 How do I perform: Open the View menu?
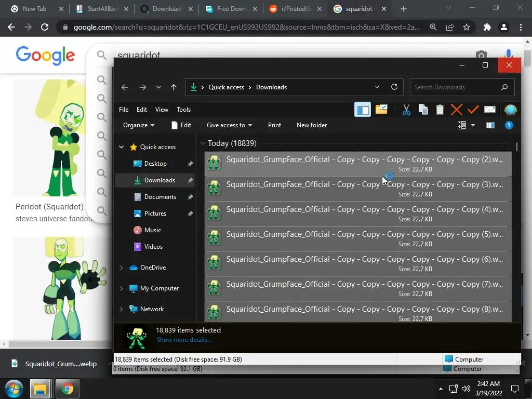pyautogui.click(x=162, y=109)
